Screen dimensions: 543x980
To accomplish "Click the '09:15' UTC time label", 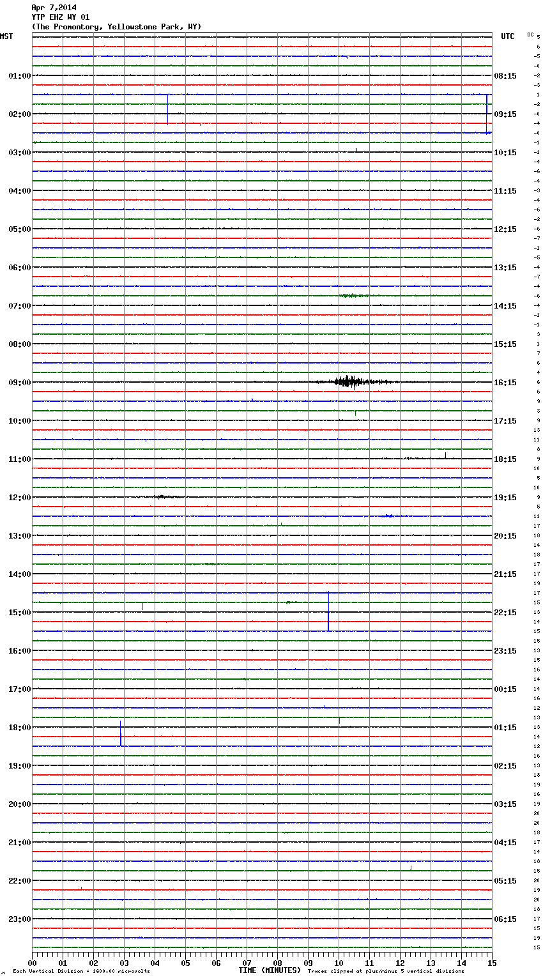I will tap(505, 114).
